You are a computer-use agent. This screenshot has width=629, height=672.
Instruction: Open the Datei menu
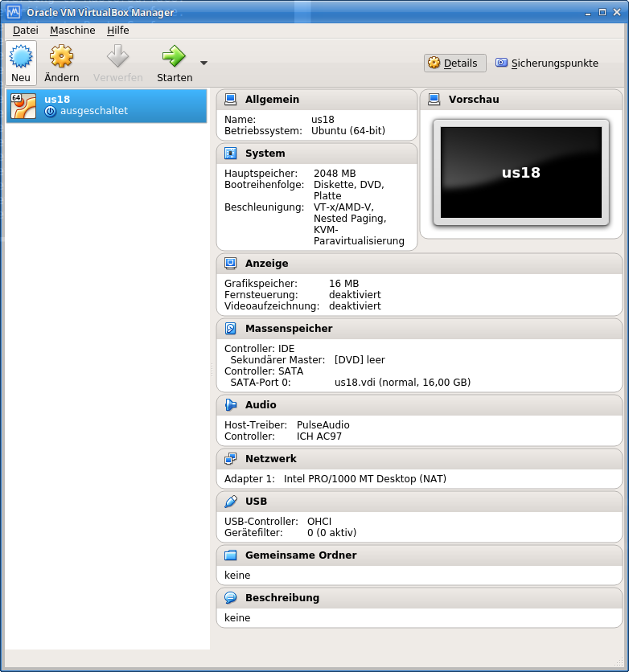[25, 31]
